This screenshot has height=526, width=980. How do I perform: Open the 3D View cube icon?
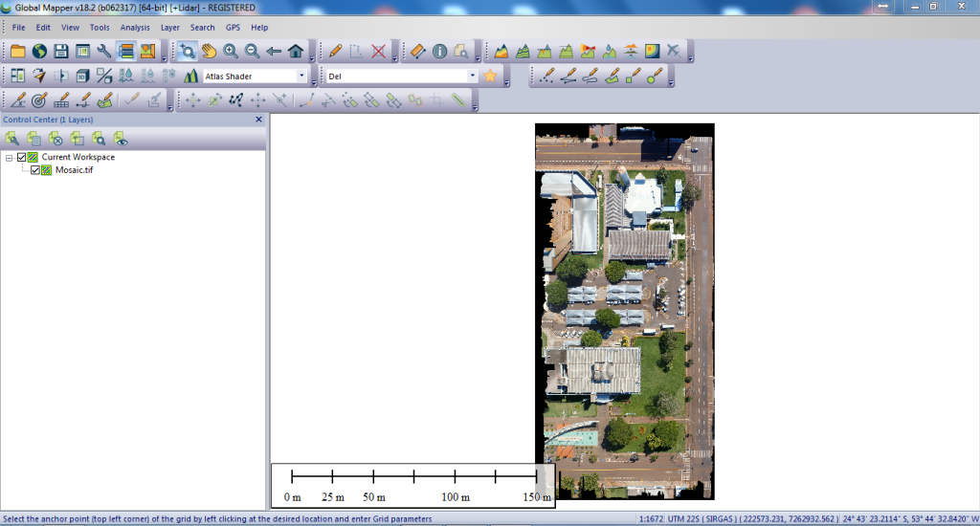82,76
